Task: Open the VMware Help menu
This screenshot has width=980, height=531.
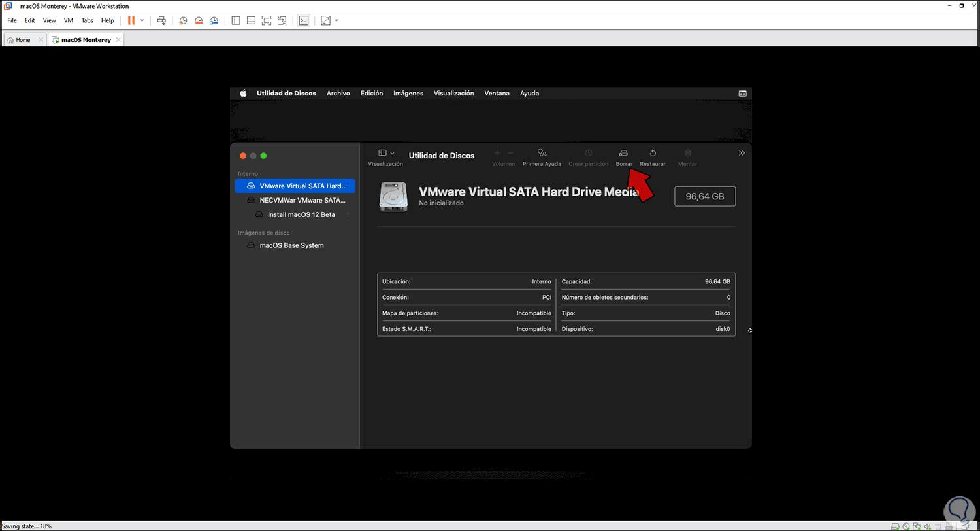Action: [x=108, y=20]
